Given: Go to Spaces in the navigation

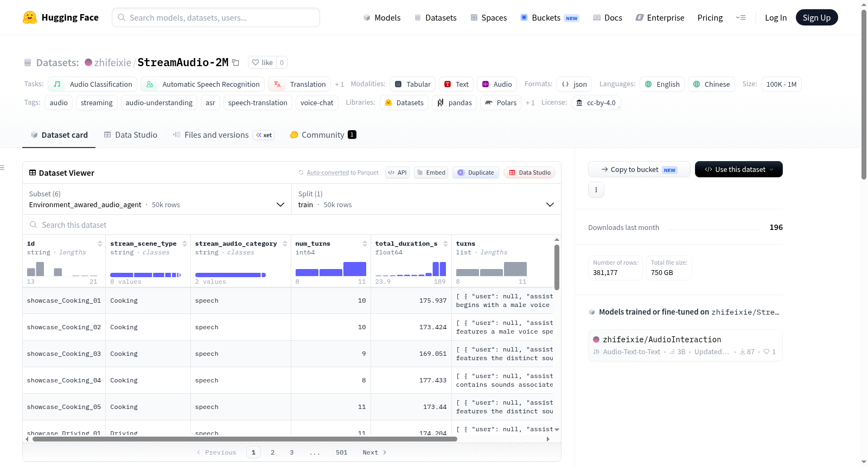Looking at the screenshot, I should (488, 17).
